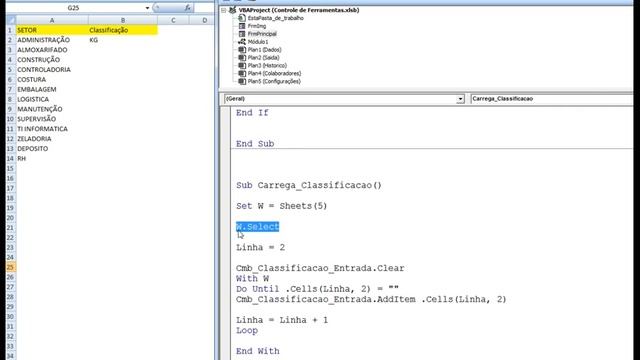640x360 pixels.
Task: Select the Classificação header cell
Action: click(123, 30)
